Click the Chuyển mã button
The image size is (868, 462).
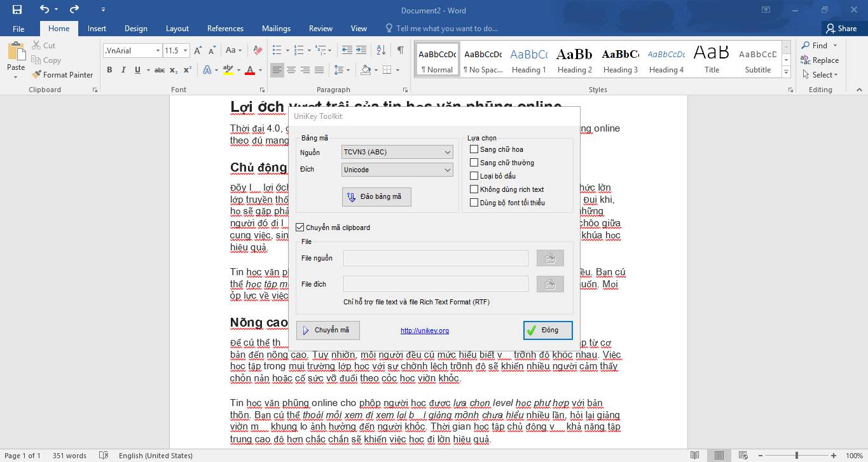pyautogui.click(x=328, y=330)
